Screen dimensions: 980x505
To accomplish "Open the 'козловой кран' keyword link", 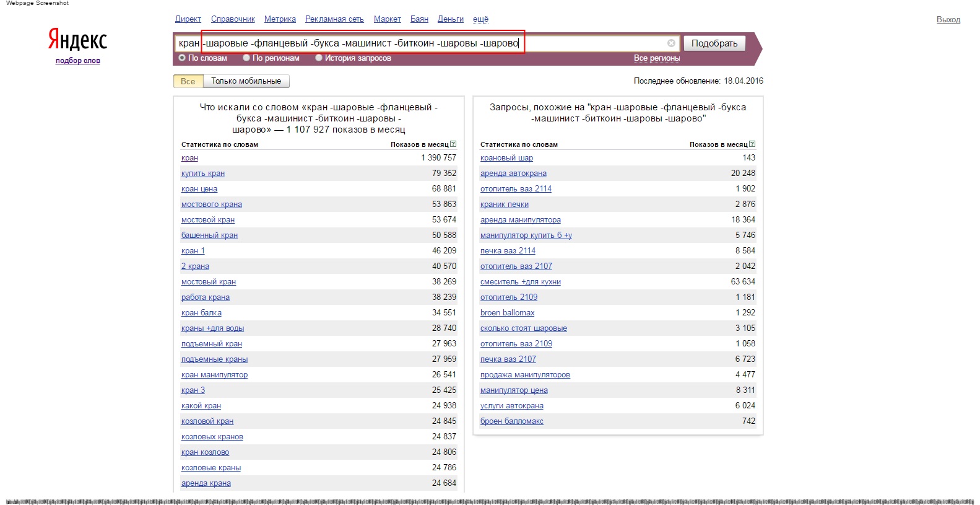I will tap(207, 421).
